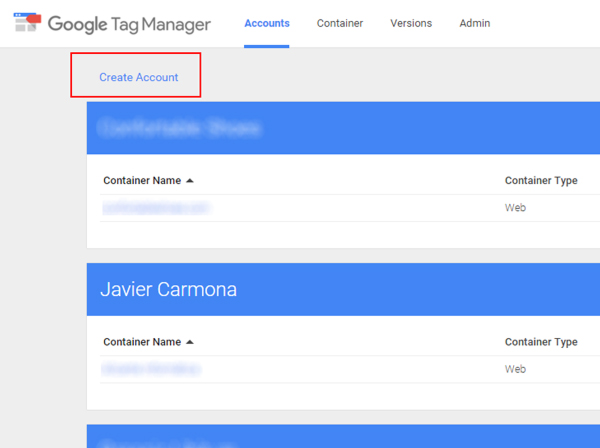This screenshot has height=448, width=600.
Task: Switch to the Container tab
Action: (x=339, y=23)
